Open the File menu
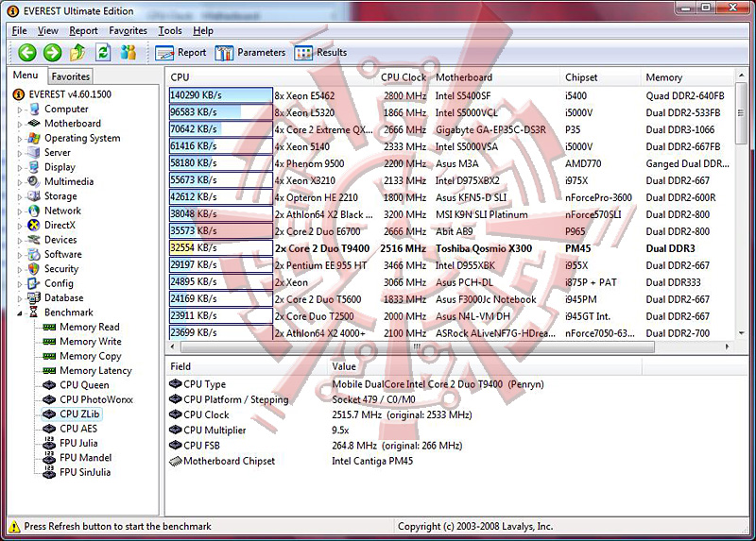This screenshot has width=756, height=541. click(x=19, y=31)
